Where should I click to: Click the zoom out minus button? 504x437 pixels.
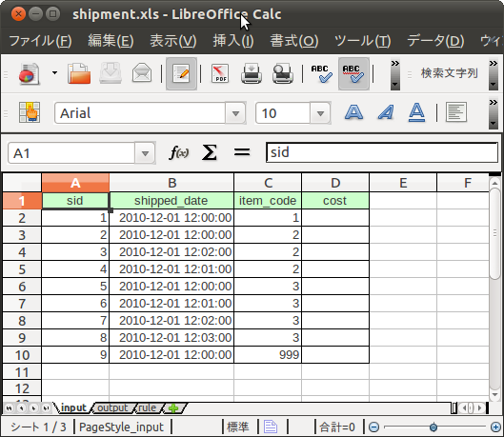[373, 427]
